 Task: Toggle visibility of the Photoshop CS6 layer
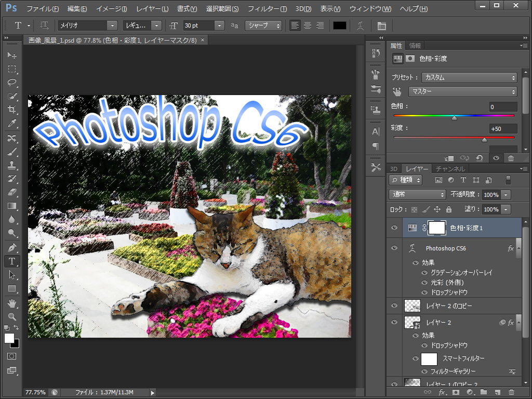click(x=394, y=248)
